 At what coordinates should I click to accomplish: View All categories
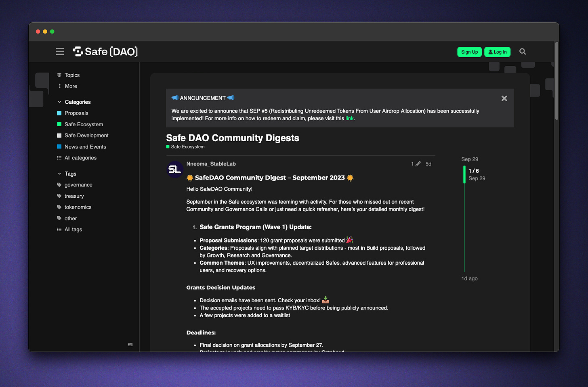(80, 158)
